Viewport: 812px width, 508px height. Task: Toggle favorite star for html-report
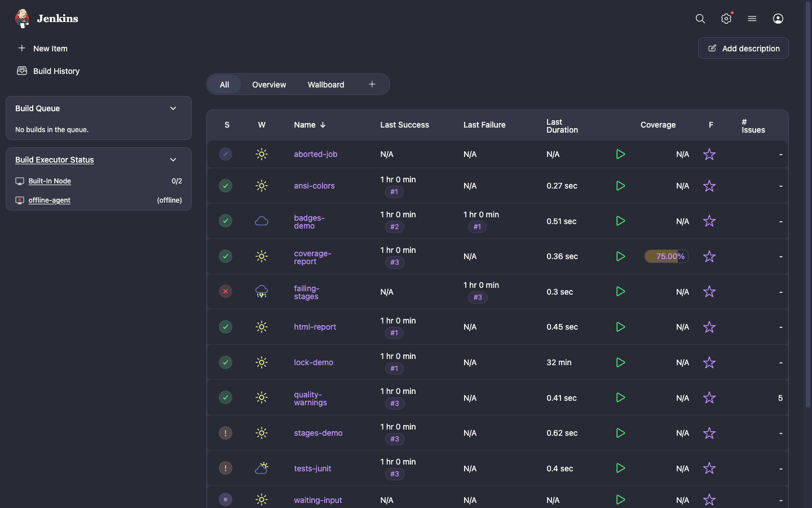[x=709, y=327]
